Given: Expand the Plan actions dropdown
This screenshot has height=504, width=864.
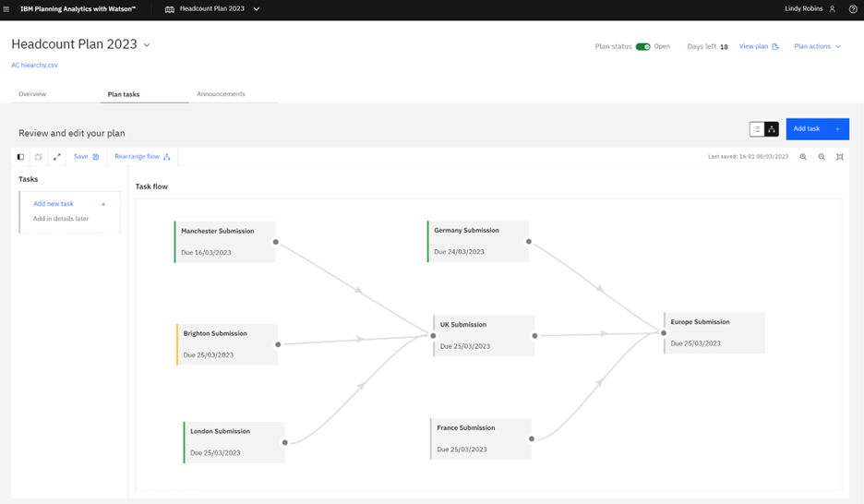Looking at the screenshot, I should coord(818,46).
